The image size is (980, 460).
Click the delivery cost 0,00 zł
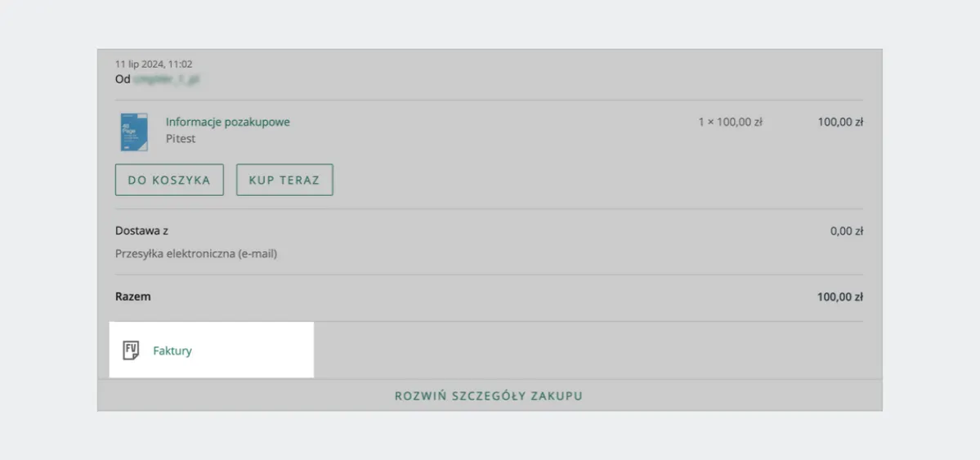[847, 231]
